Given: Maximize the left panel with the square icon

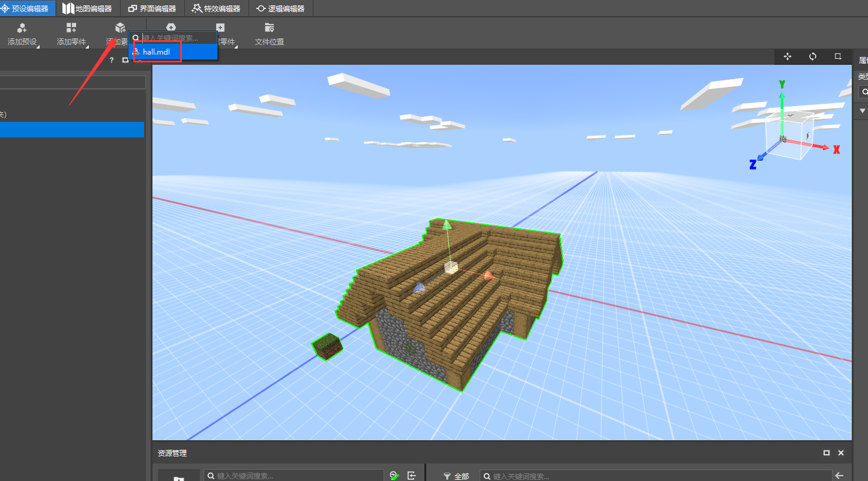Looking at the screenshot, I should click(125, 60).
